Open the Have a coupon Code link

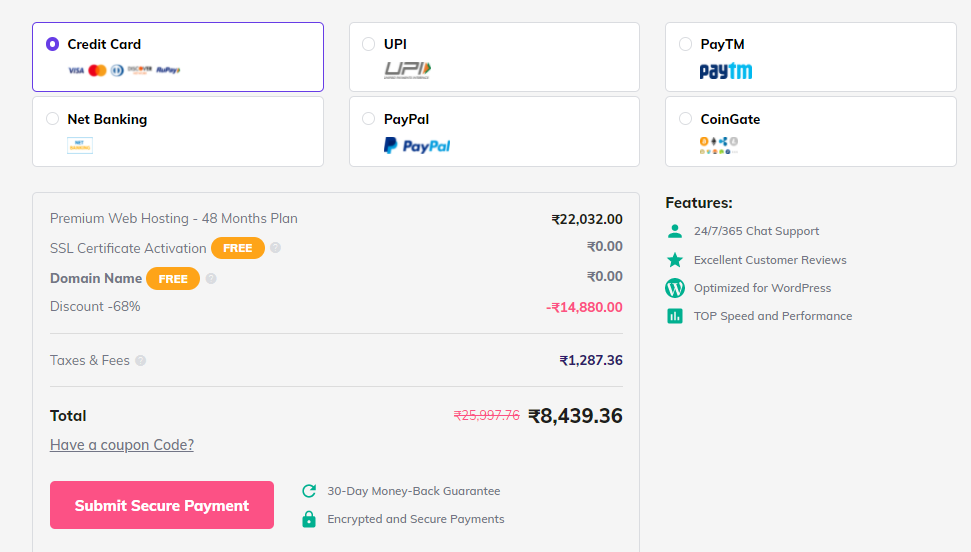coord(122,445)
